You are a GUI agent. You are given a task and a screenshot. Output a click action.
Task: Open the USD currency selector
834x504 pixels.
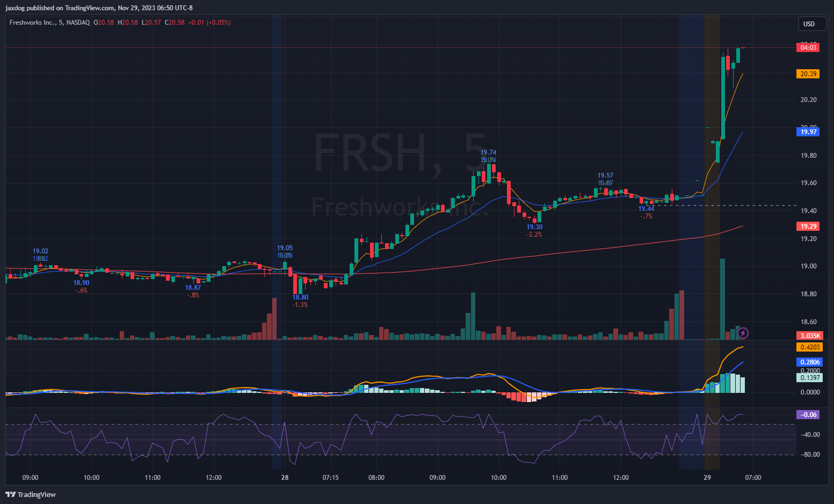point(812,24)
